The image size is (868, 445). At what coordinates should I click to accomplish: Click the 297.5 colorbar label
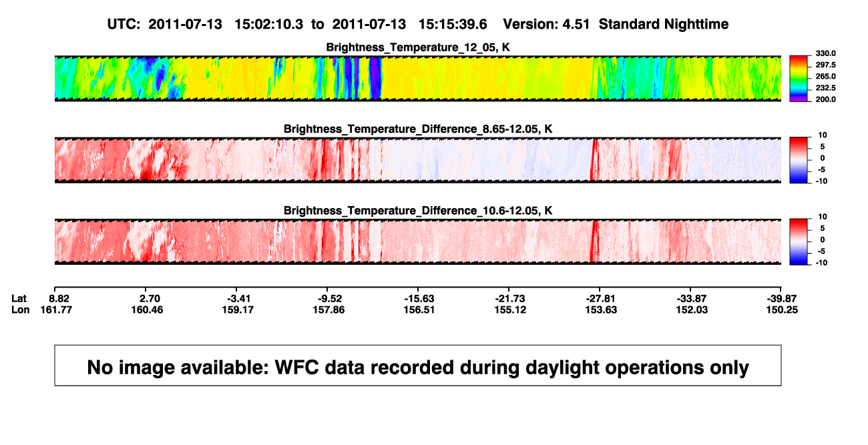tap(825, 65)
